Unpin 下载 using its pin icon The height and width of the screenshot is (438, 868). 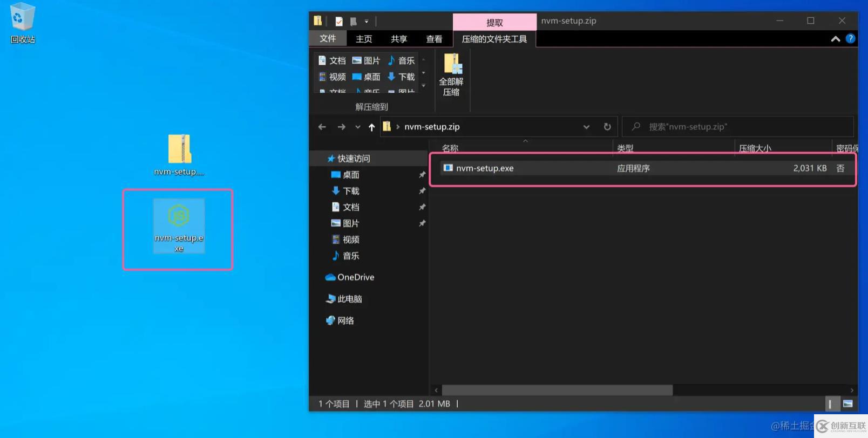[422, 191]
